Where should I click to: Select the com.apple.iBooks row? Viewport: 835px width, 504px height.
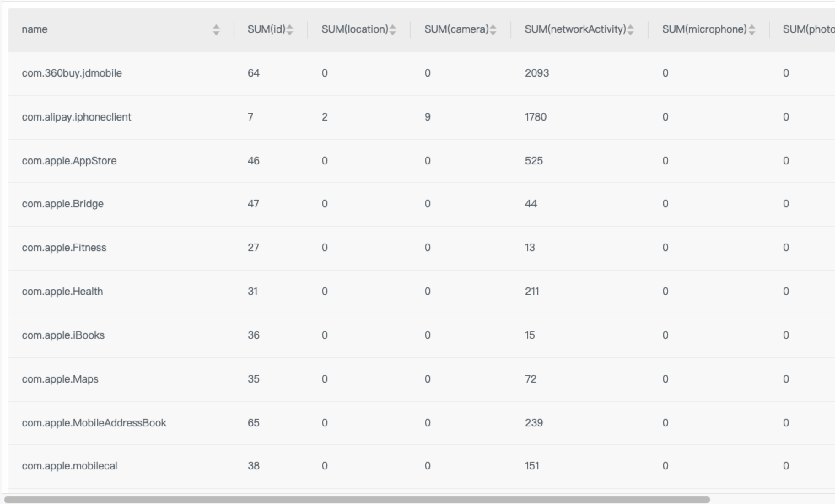pos(63,335)
